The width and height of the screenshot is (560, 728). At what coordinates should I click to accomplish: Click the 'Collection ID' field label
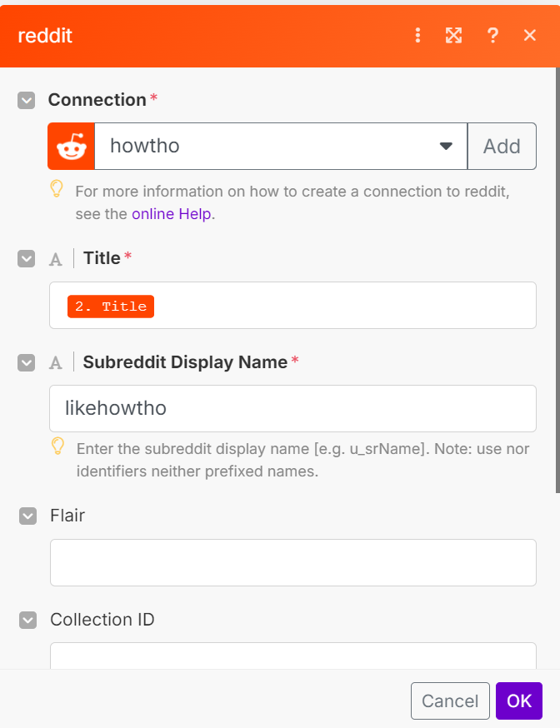coord(102,620)
